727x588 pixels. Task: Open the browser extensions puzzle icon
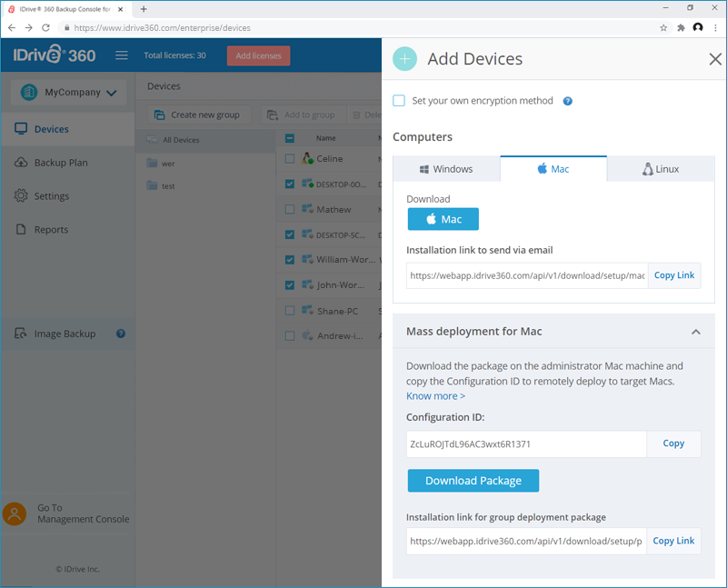(681, 28)
